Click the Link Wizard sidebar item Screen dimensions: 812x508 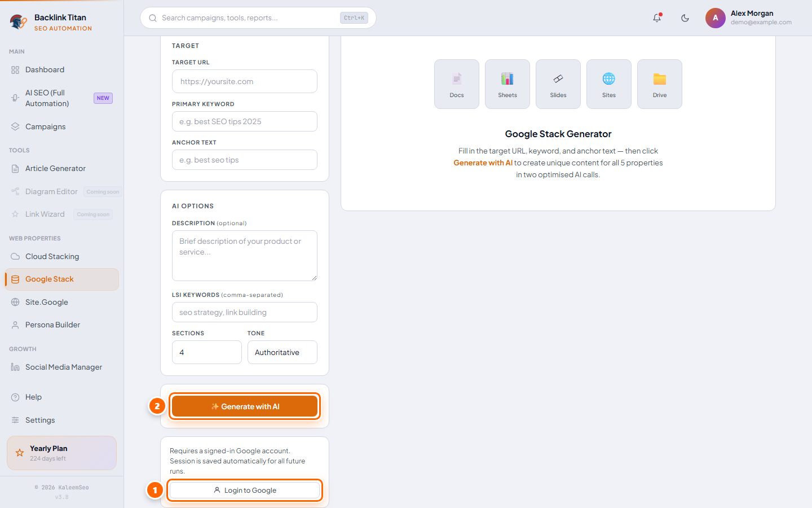coord(61,214)
